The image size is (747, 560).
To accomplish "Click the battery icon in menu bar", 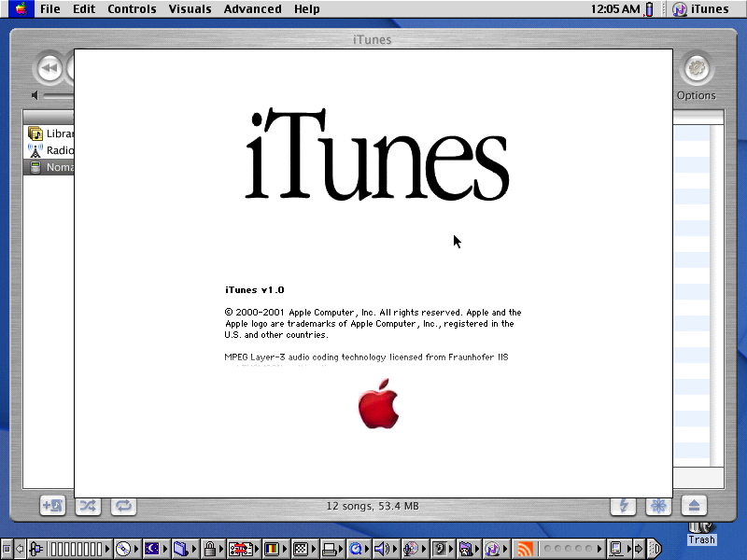I will (649, 9).
